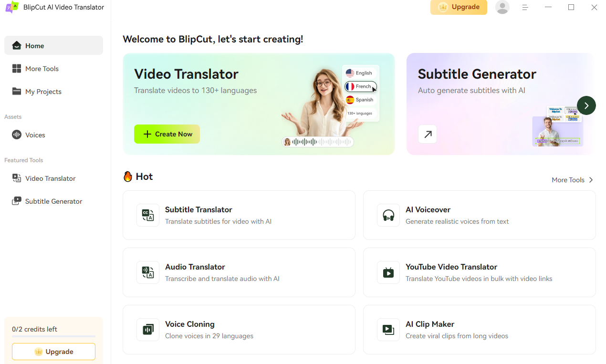Click the More Tools grid icon

click(x=17, y=69)
